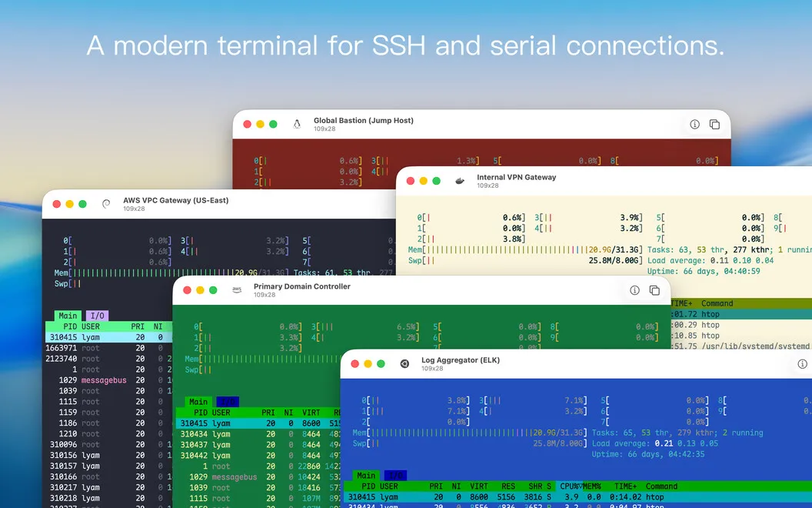Screen dimensions: 812x508
Task: Click the Global Bastion (Jump Host) title
Action: coord(364,120)
